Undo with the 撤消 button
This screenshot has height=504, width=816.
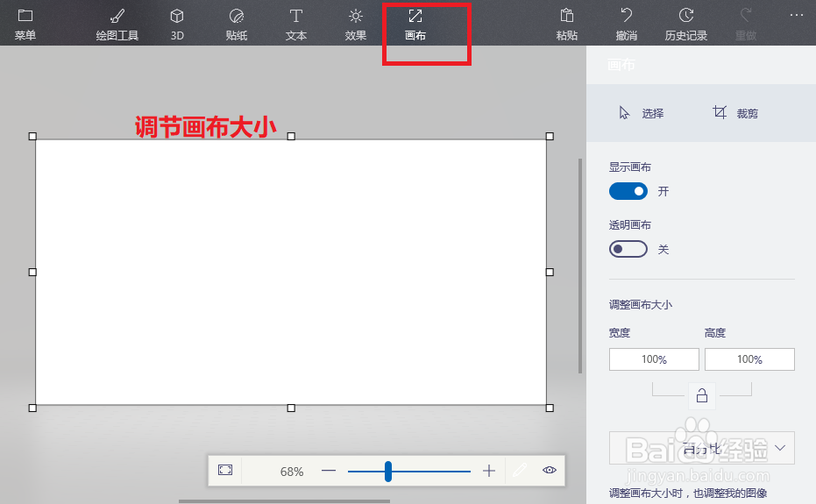pos(626,25)
